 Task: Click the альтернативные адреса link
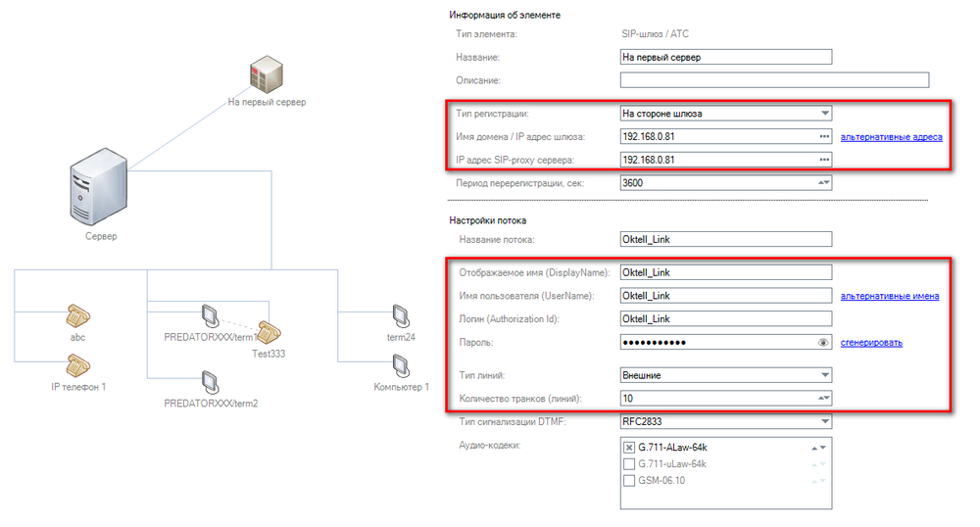pyautogui.click(x=891, y=137)
